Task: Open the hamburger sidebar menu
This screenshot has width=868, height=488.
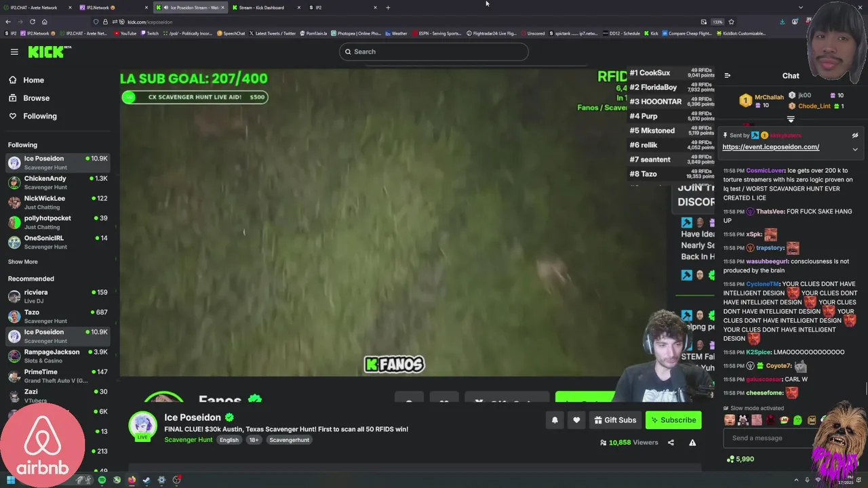Action: pyautogui.click(x=14, y=52)
